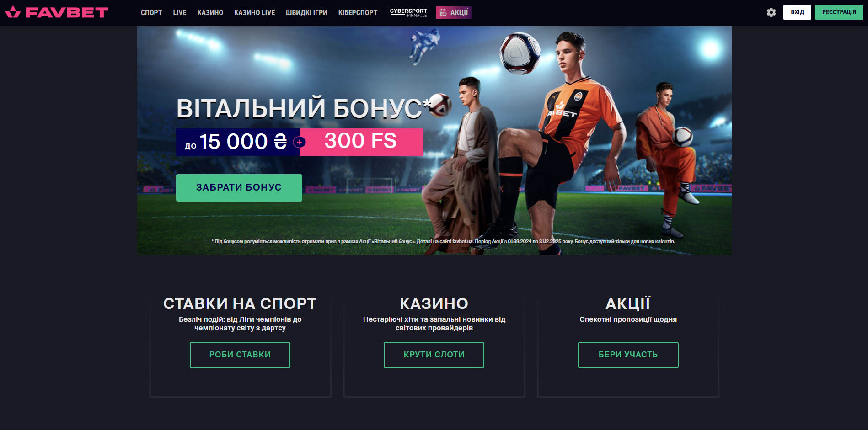Open КАЗИНО LIVE section
Viewport: 868px width, 430px height.
tap(255, 12)
